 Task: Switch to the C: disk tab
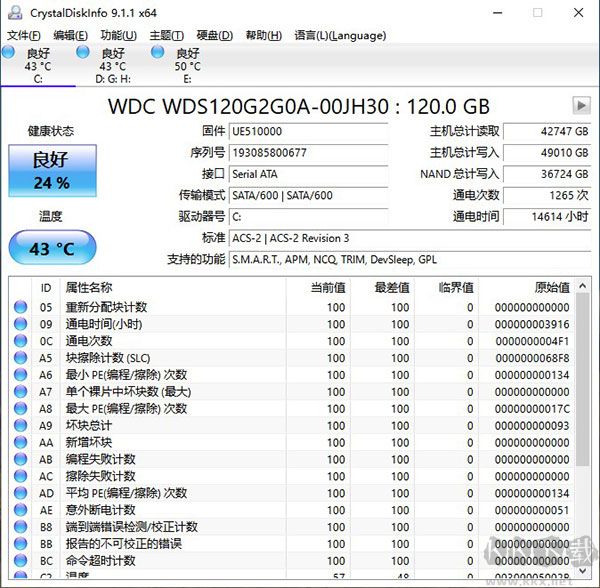click(38, 65)
